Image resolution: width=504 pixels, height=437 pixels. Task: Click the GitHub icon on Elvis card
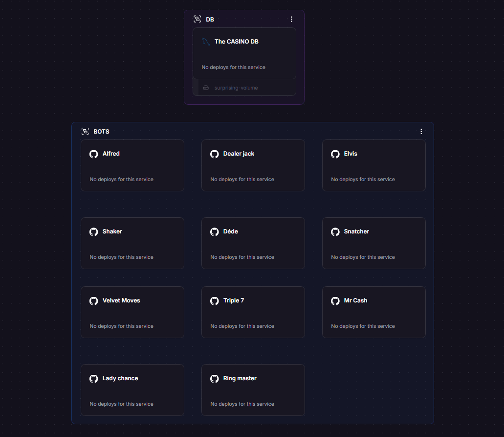(x=335, y=154)
